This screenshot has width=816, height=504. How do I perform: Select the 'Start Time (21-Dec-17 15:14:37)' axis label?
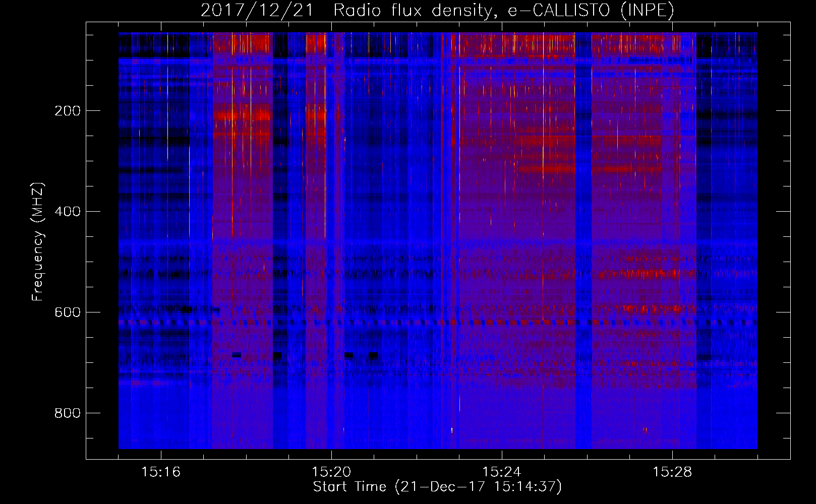[437, 487]
